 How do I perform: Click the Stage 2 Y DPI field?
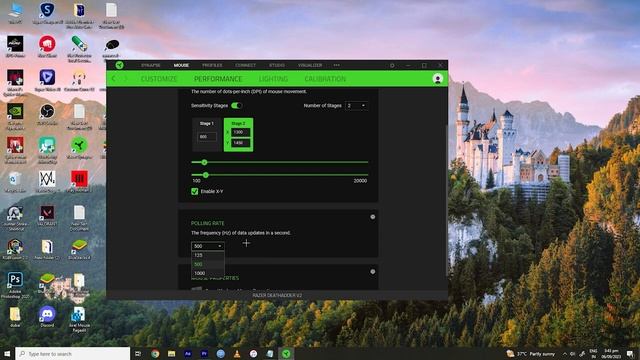tap(240, 143)
